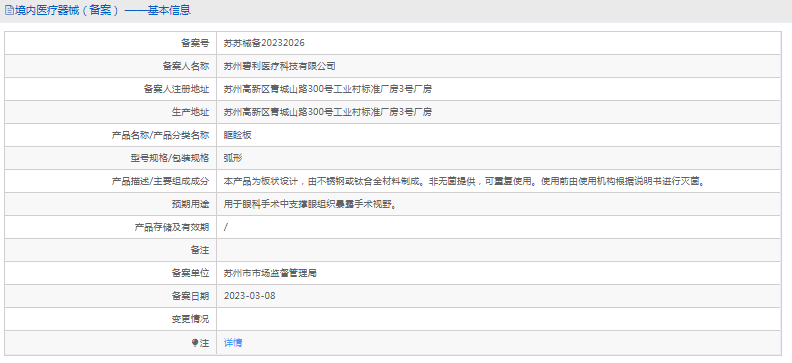The width and height of the screenshot is (792, 363).
Task: Select the company name 苏州碧利医疗科技有限公司
Action: tap(279, 66)
